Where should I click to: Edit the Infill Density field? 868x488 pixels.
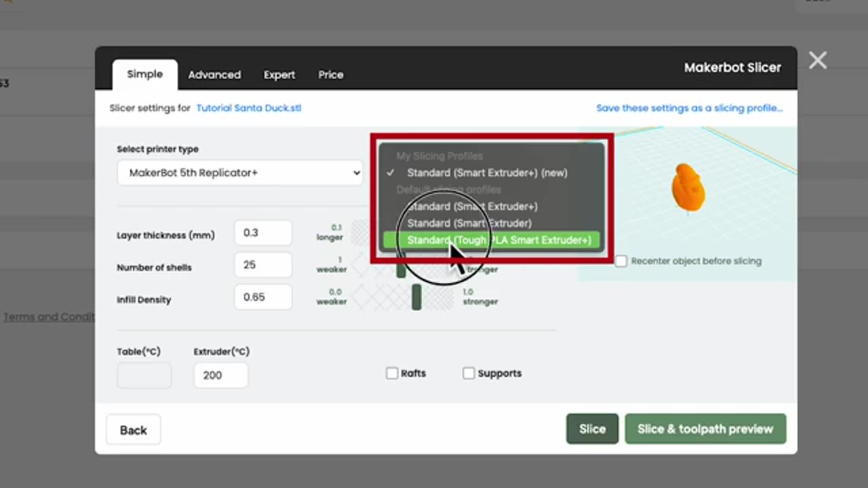tap(263, 297)
